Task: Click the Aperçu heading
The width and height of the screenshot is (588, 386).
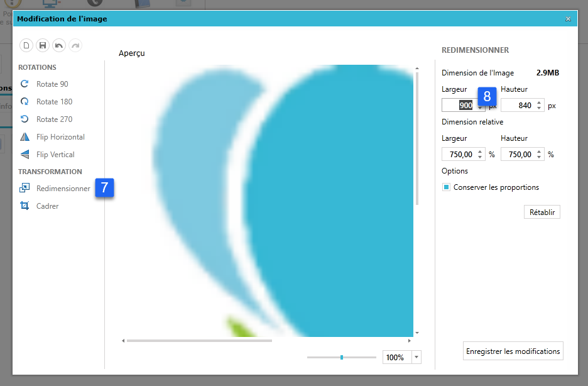Action: [132, 53]
